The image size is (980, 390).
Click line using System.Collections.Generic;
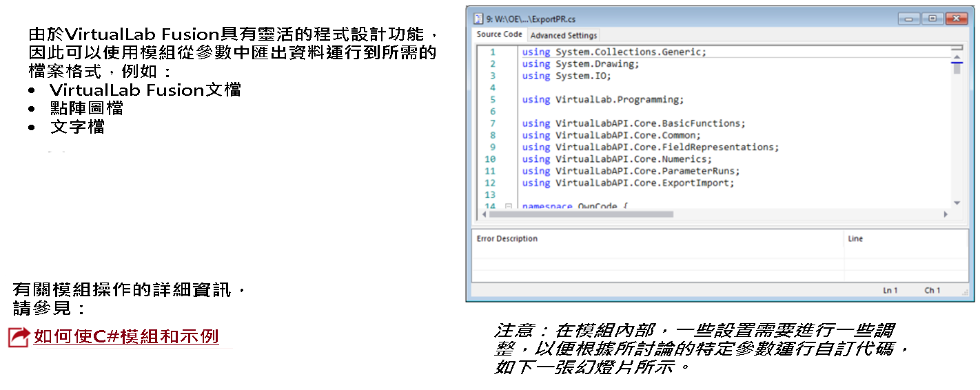pyautogui.click(x=614, y=52)
